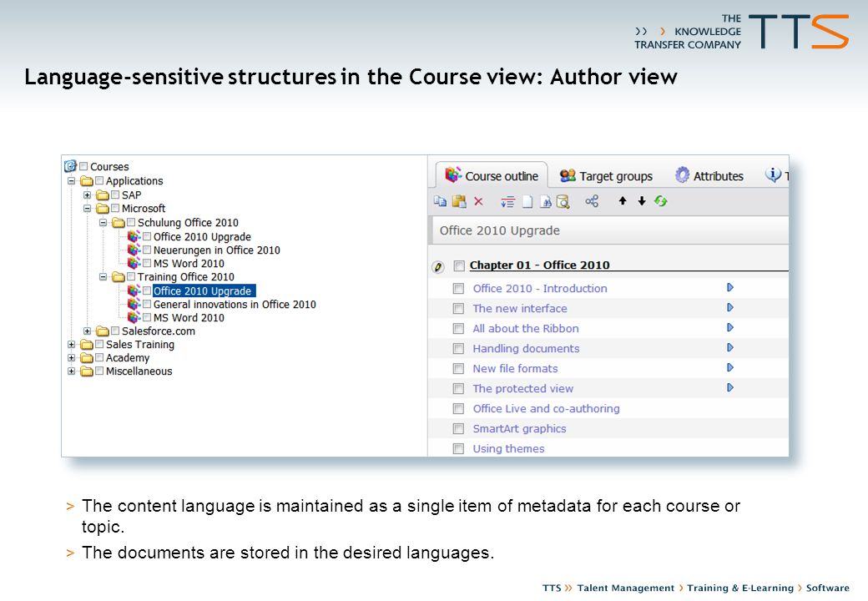The height and width of the screenshot is (601, 868).
Task: Check the box beside SmartArt graphics
Action: pyautogui.click(x=458, y=429)
